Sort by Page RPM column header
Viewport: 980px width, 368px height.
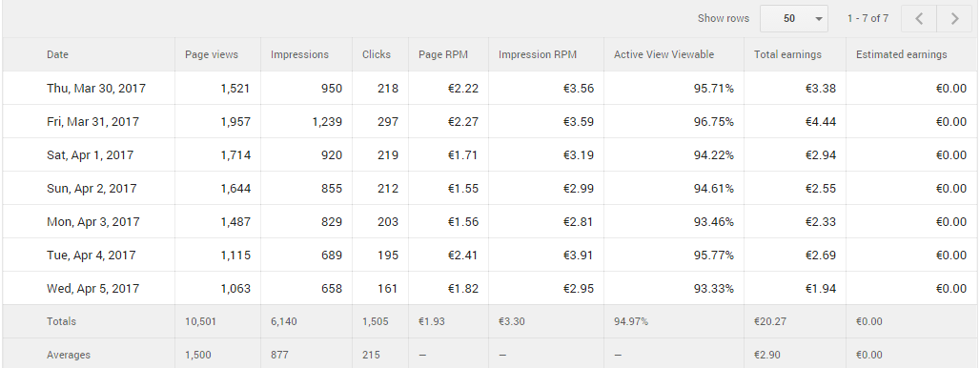pos(442,54)
